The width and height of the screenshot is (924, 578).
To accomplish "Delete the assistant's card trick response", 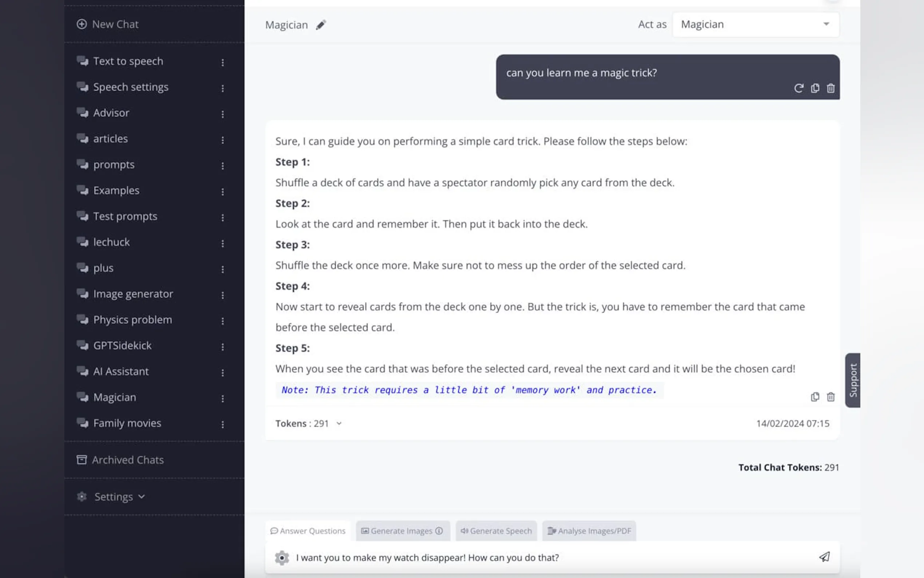I will pos(831,397).
